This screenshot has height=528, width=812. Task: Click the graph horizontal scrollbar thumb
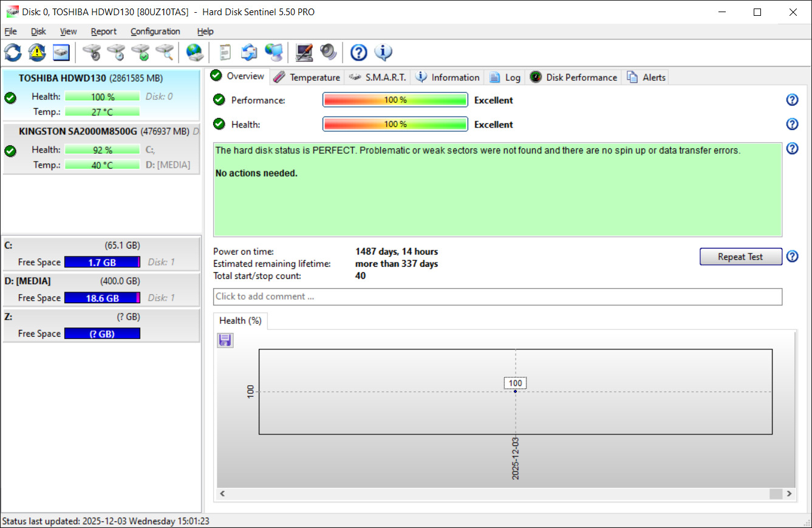pos(776,494)
